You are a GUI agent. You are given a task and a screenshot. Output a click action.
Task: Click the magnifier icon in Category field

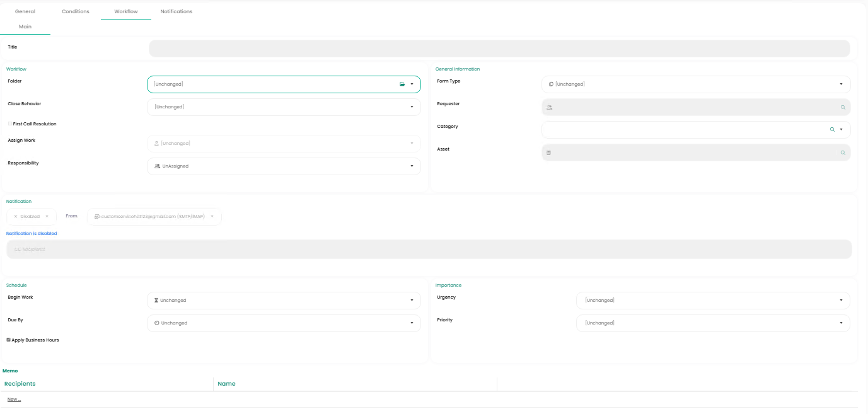point(832,130)
